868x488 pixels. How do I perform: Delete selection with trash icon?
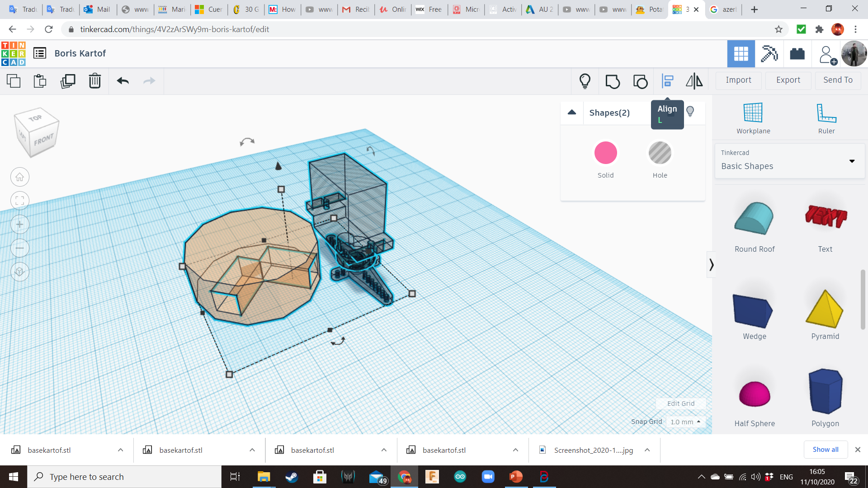pos(94,81)
